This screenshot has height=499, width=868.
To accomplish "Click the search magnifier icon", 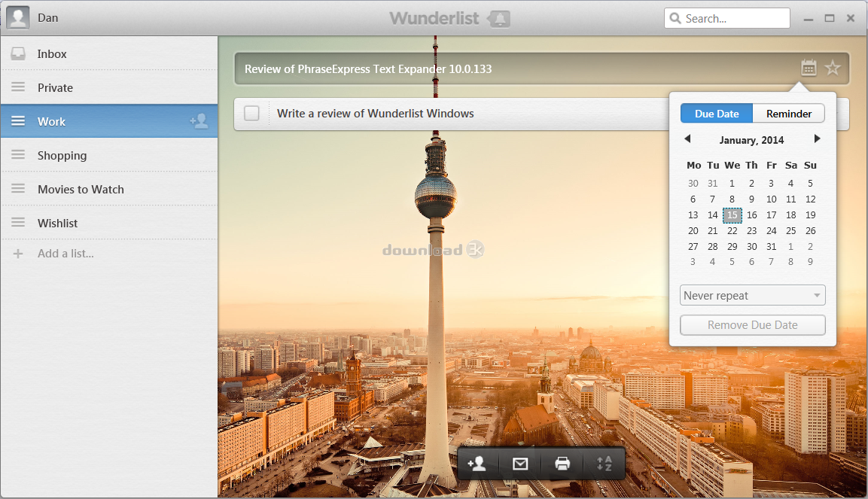I will click(x=675, y=18).
